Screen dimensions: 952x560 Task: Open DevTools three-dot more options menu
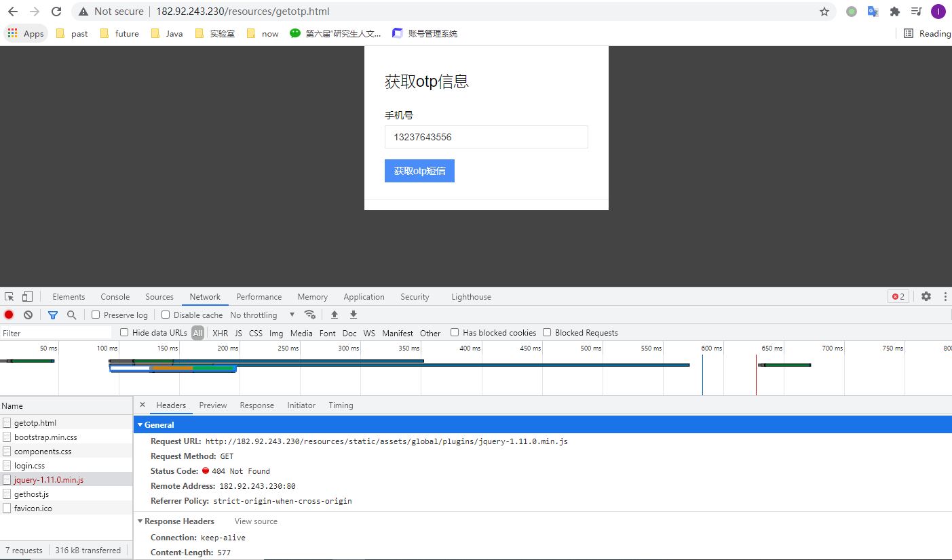click(x=944, y=296)
